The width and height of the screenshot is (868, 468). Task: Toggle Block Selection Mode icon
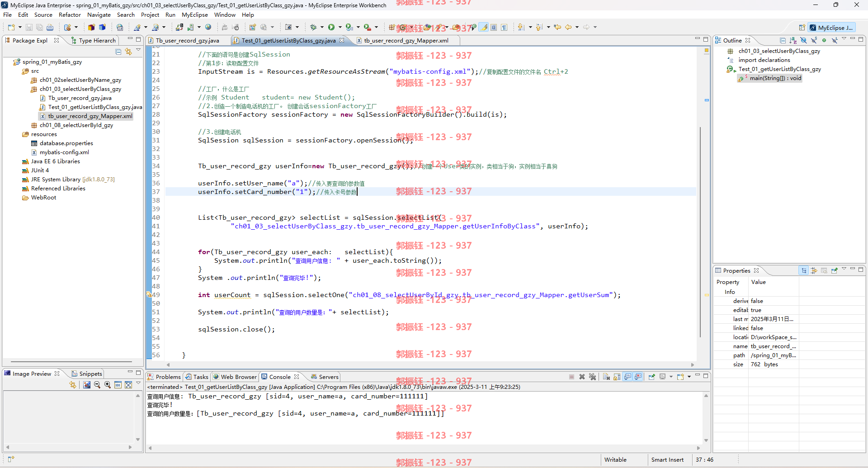coord(494,27)
